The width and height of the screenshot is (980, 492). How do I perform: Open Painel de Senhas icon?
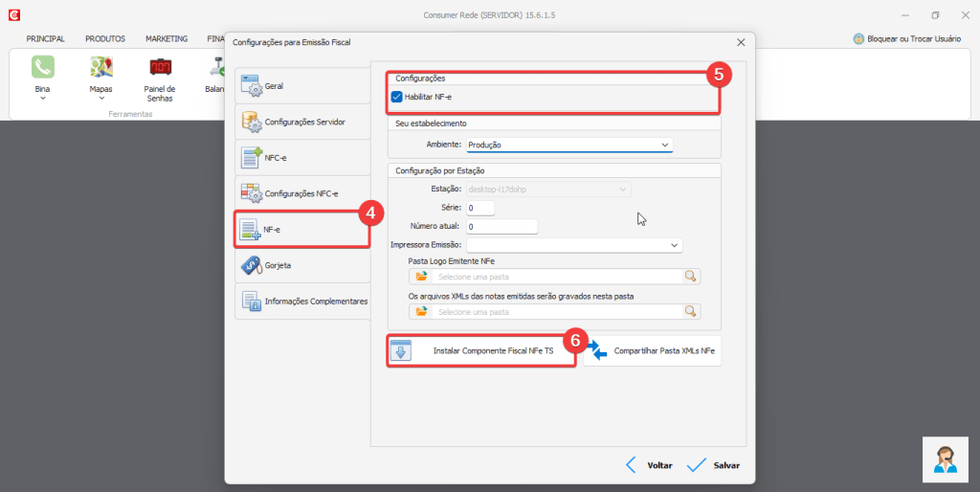(x=160, y=67)
